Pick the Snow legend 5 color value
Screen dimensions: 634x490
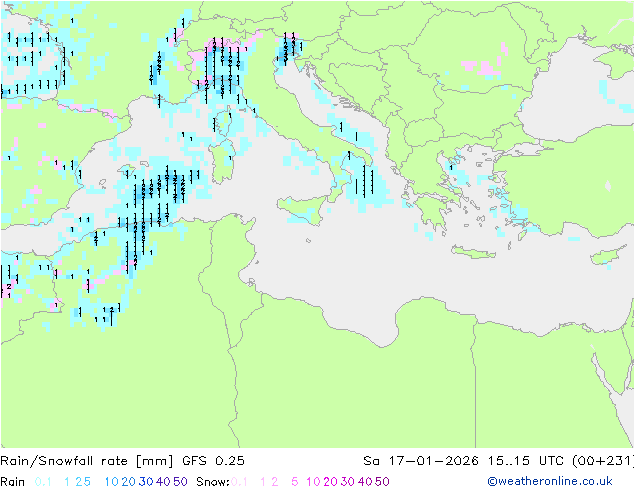point(294,482)
